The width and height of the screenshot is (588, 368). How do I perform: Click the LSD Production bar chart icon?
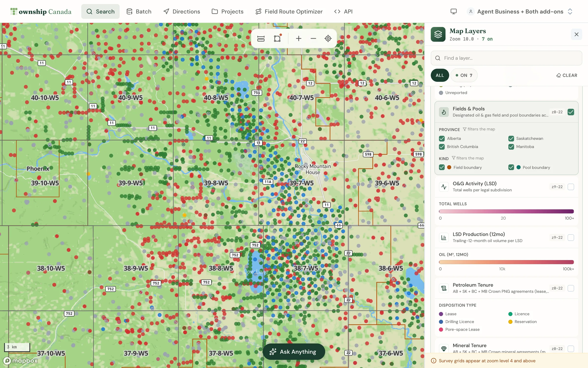[x=444, y=237]
